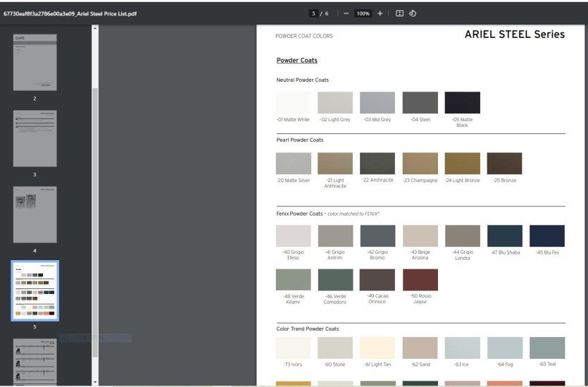Viewport: 588px width, 387px height.
Task: Click the -23 Champagne swatch
Action: (x=420, y=164)
